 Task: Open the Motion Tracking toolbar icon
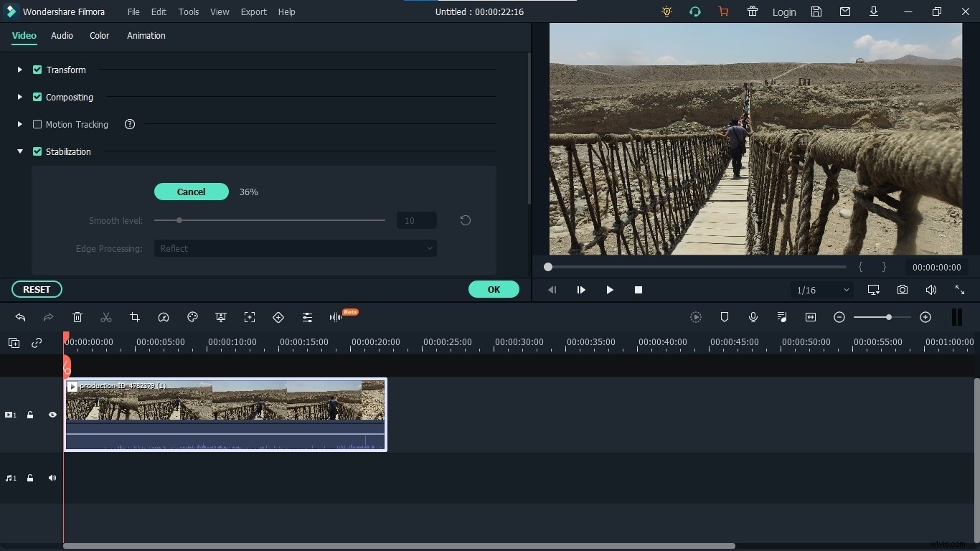tap(250, 317)
